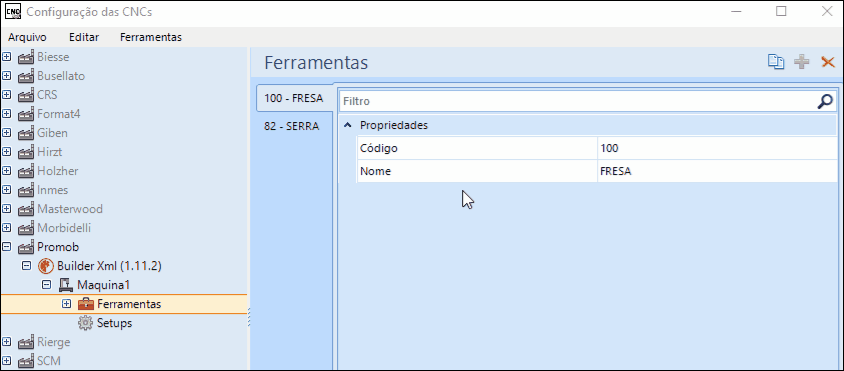Click the Maquina1 machine icon

[x=66, y=284]
